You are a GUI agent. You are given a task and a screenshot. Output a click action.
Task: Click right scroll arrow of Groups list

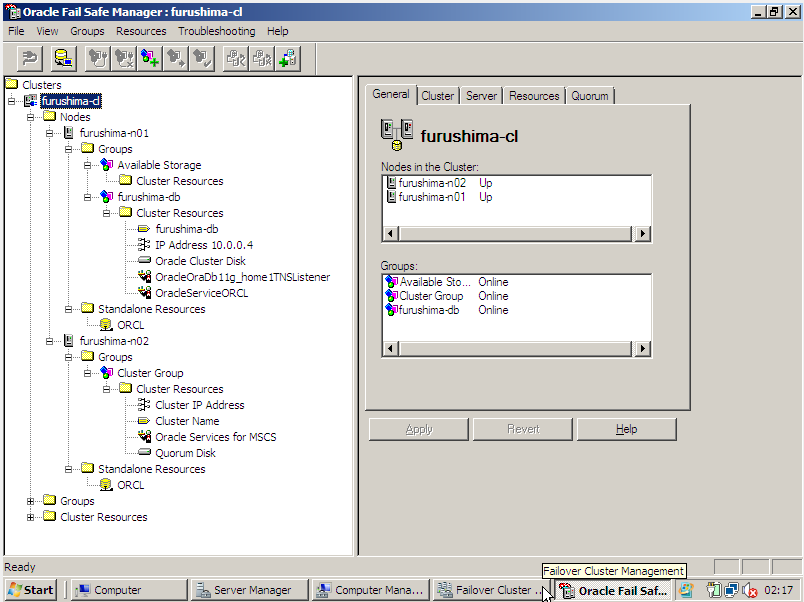point(642,349)
